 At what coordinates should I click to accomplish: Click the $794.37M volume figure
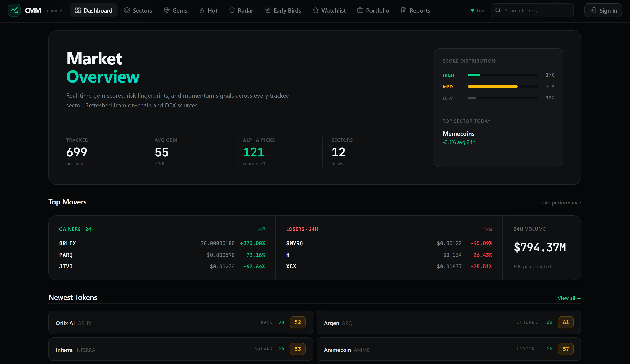pyautogui.click(x=540, y=247)
